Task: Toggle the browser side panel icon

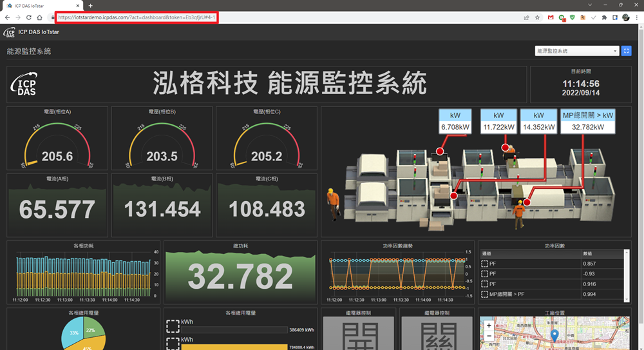Action: [x=615, y=17]
